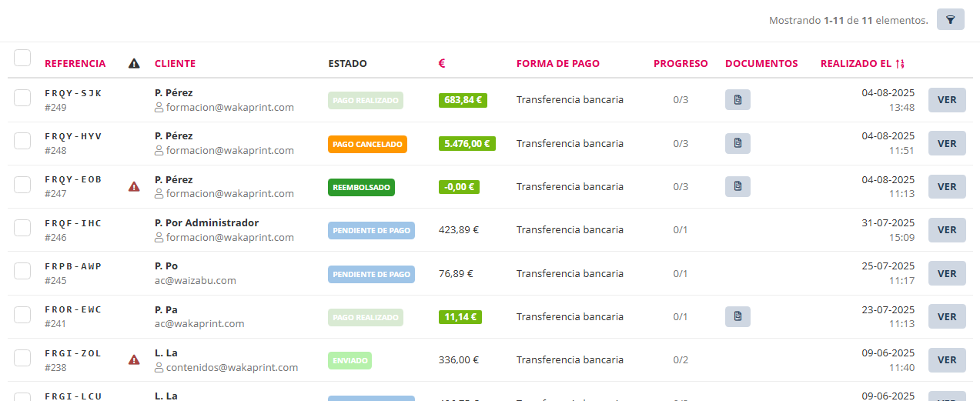Open document icon for order FRQY-HYV
The height and width of the screenshot is (401, 980).
[738, 143]
